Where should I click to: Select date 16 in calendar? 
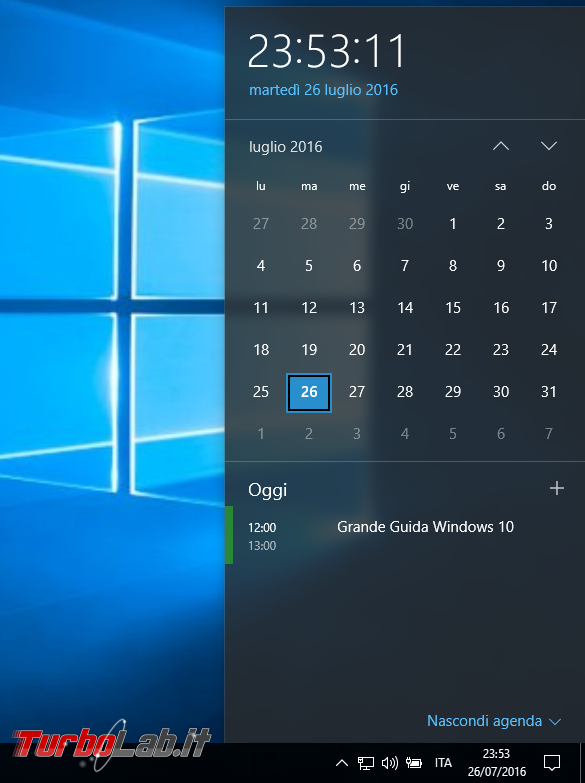(501, 308)
